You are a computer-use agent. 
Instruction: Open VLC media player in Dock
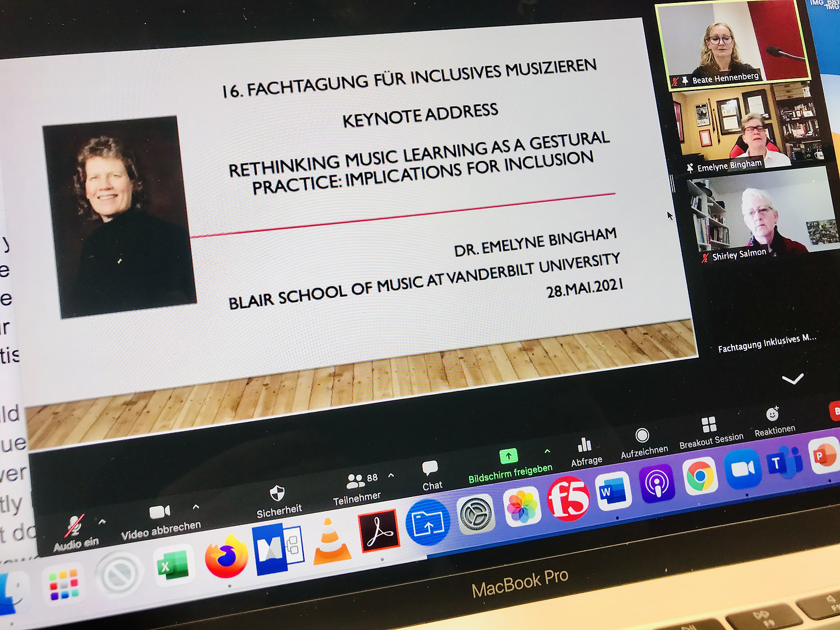tap(331, 542)
